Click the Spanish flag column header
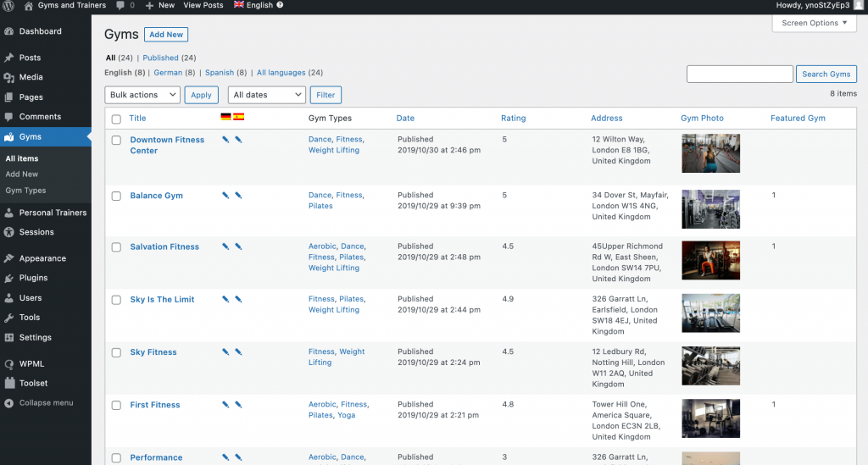This screenshot has width=868, height=465. pos(238,117)
